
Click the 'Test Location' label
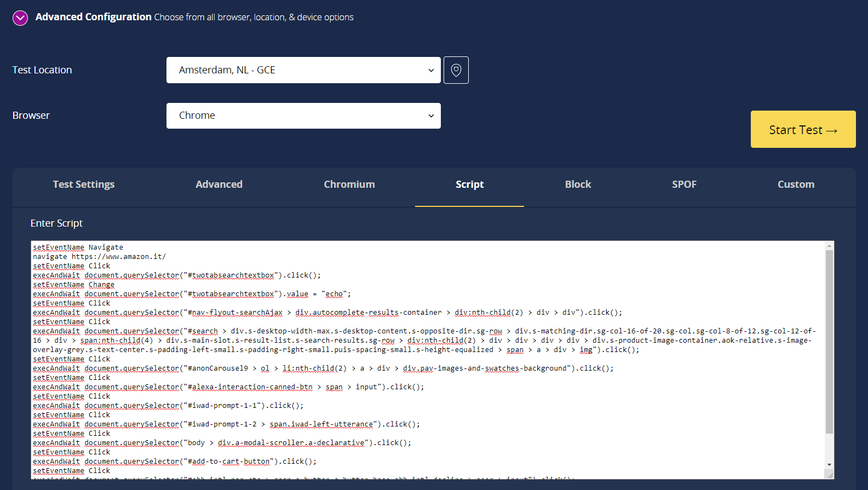click(42, 70)
